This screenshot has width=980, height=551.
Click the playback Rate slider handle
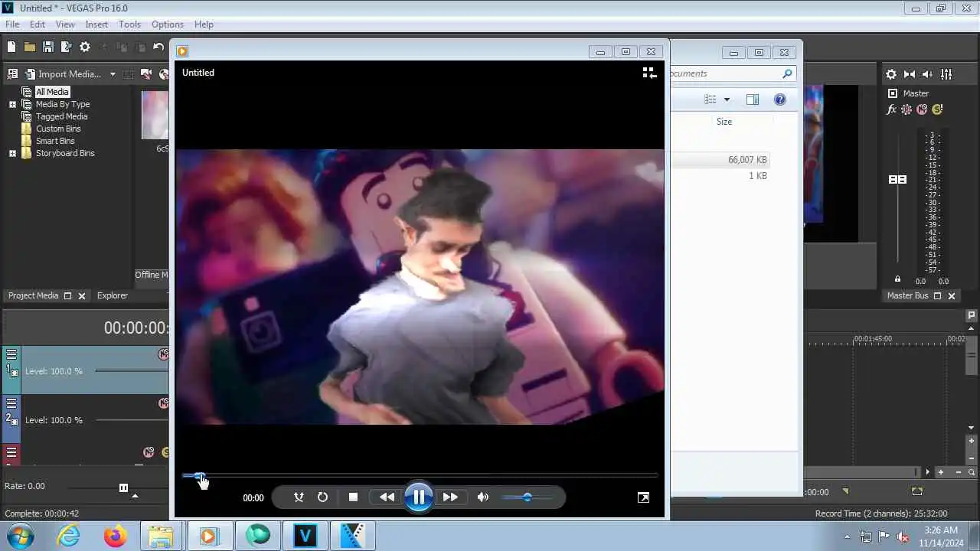click(x=123, y=487)
